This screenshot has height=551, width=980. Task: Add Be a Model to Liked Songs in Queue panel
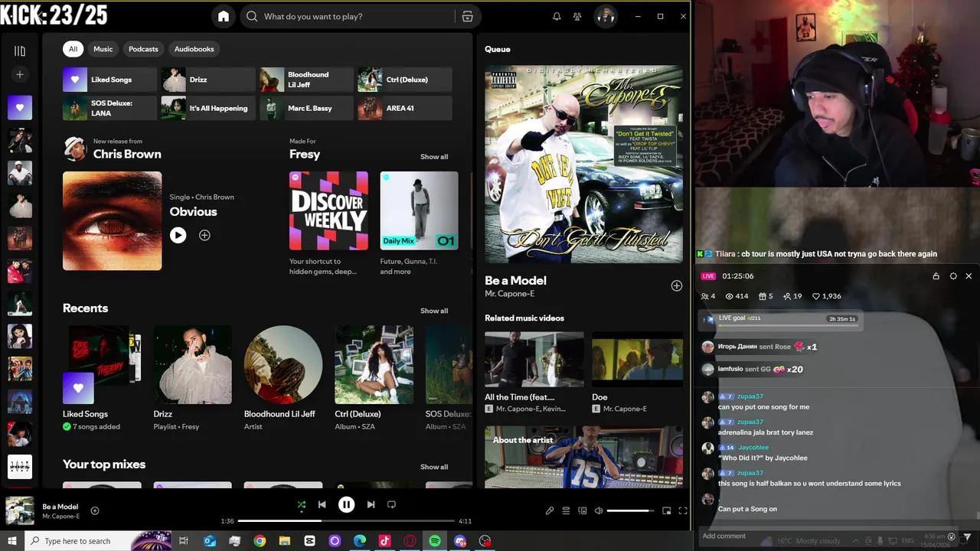tap(676, 285)
